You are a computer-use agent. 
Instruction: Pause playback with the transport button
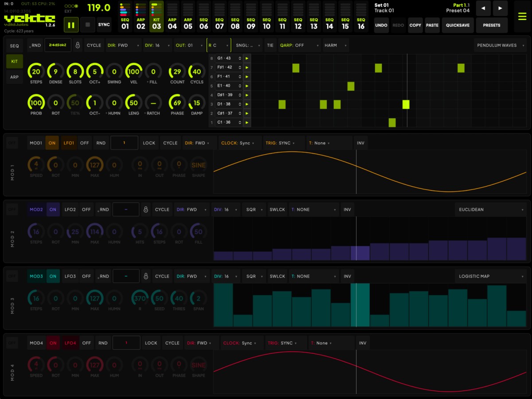71,25
